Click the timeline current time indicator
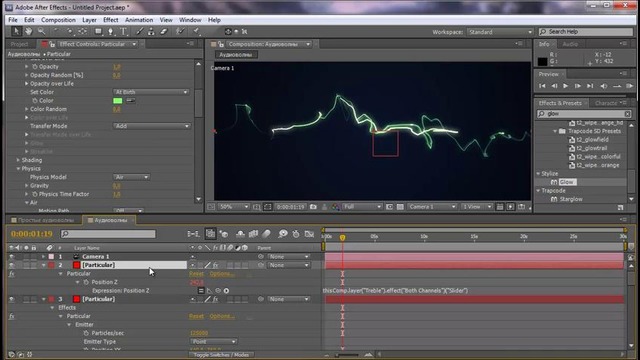The image size is (640, 360). click(342, 238)
